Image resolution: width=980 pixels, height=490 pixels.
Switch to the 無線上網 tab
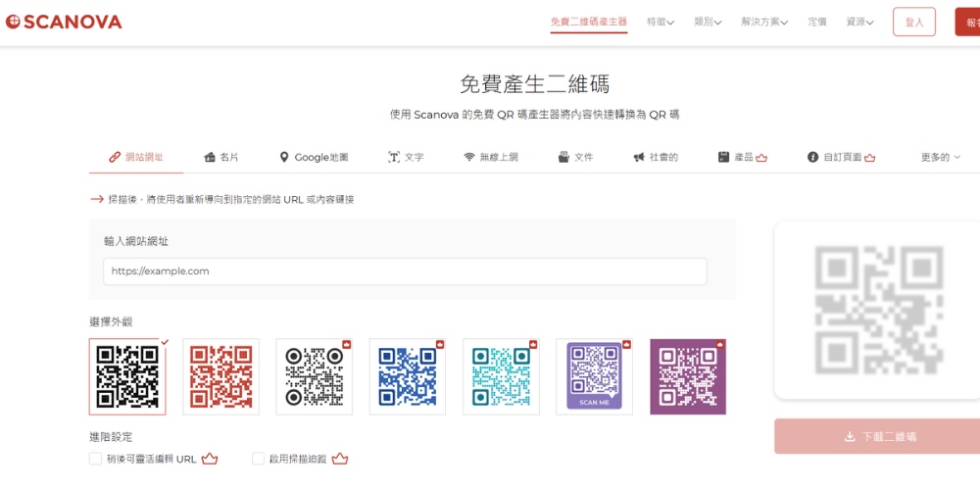(491, 158)
